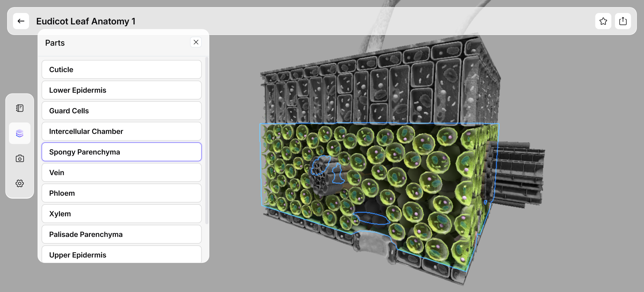644x292 pixels.
Task: Open the camera screenshot icon
Action: click(x=20, y=158)
